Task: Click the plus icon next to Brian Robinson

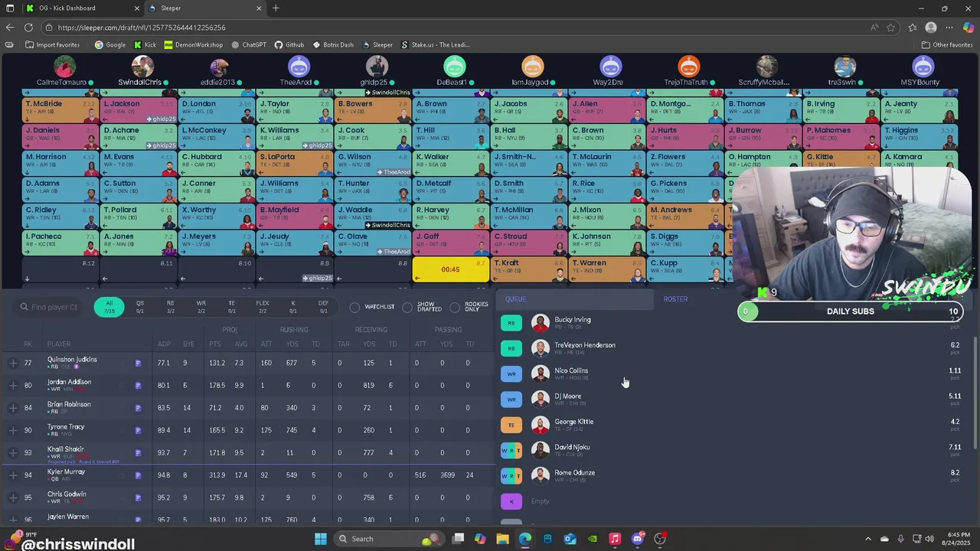Action: point(13,408)
